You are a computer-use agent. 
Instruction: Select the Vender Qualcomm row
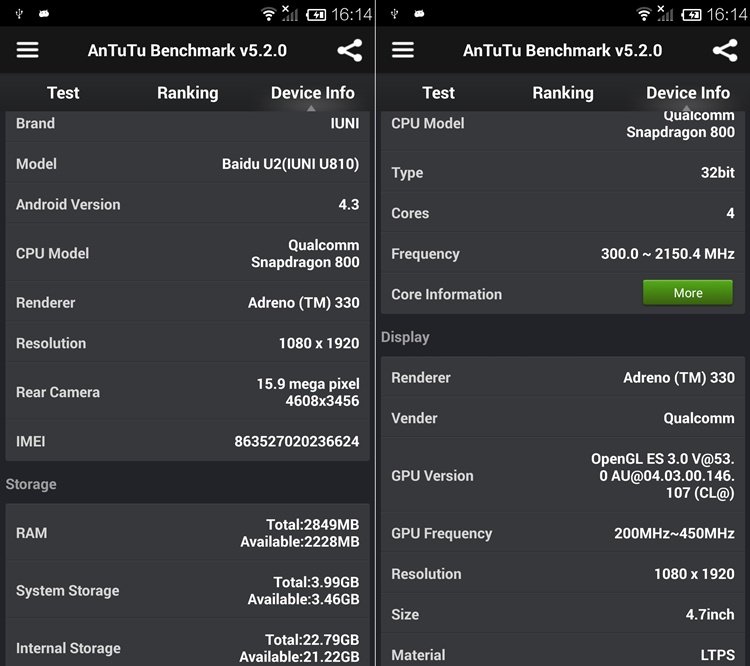click(563, 418)
